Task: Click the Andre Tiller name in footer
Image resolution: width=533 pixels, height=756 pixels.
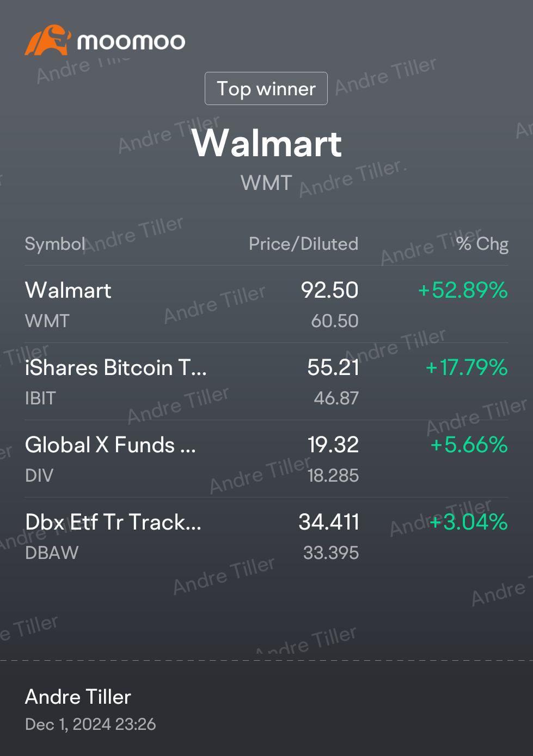Action: [78, 697]
